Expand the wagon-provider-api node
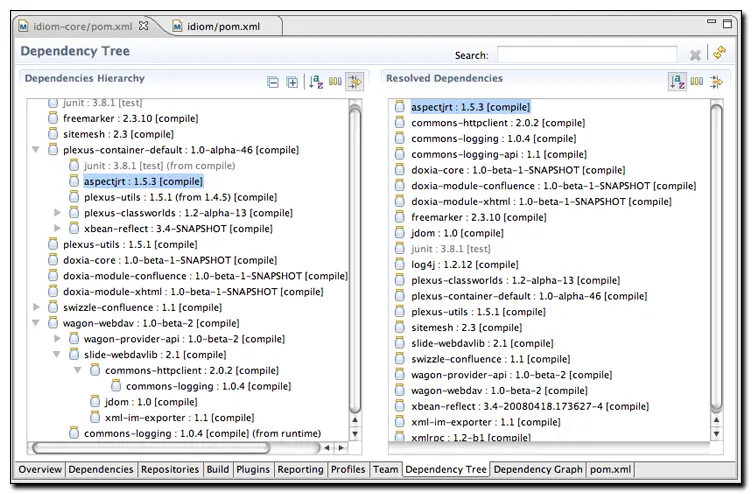Image resolution: width=752 pixels, height=494 pixels. [x=57, y=339]
